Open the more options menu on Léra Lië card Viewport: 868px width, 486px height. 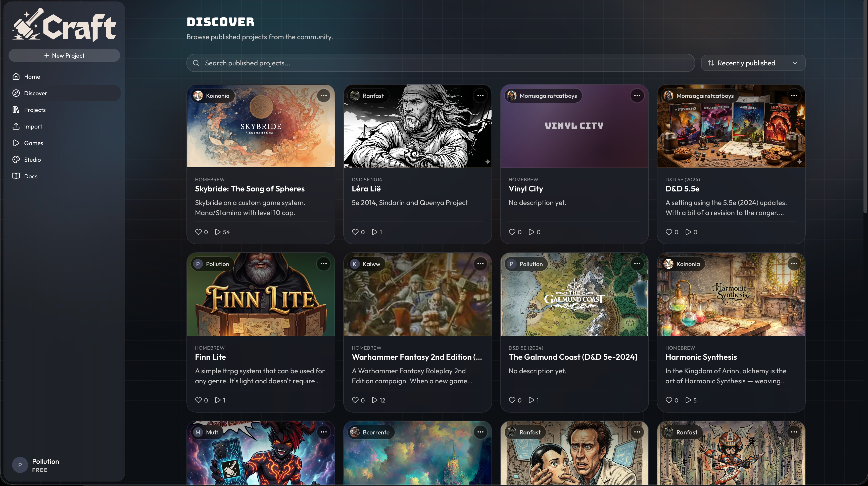click(480, 95)
